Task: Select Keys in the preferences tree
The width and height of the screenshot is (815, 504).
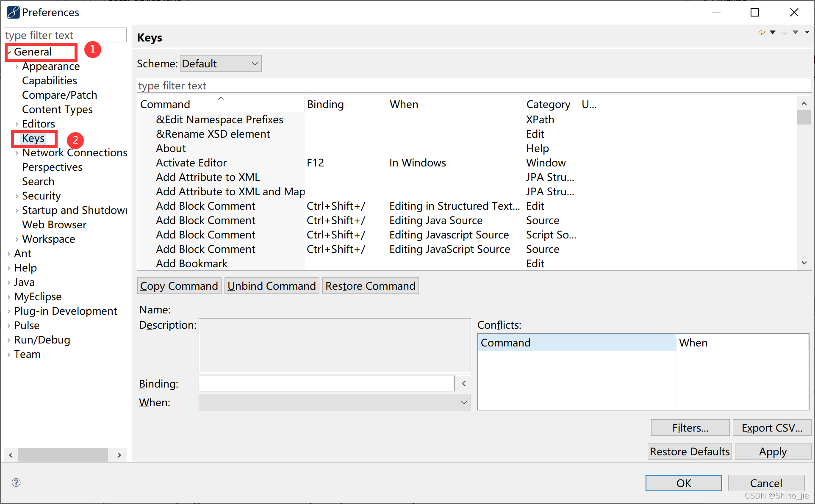Action: point(33,138)
